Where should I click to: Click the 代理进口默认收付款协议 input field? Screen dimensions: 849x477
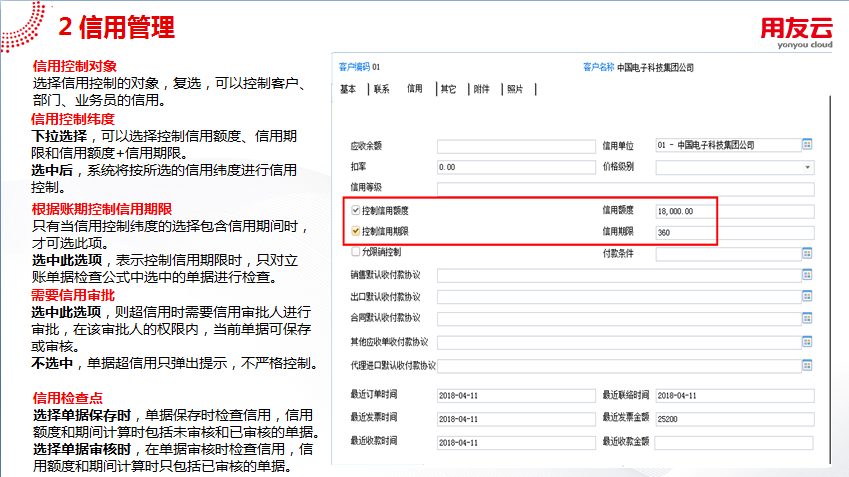[619, 366]
